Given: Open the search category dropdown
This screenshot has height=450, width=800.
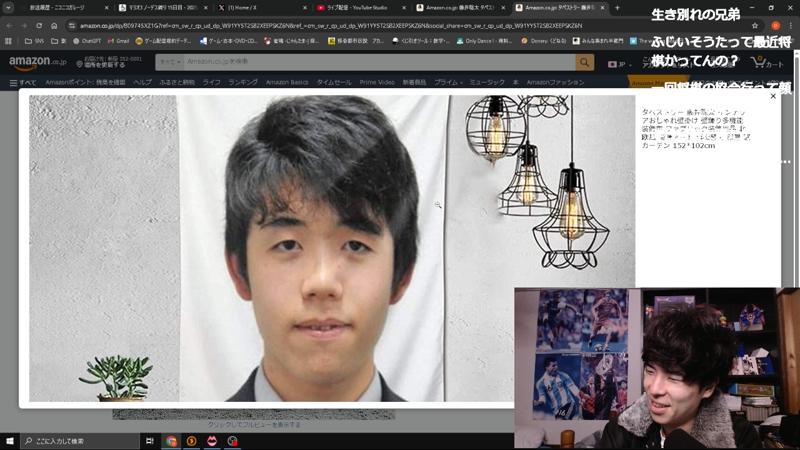Looking at the screenshot, I should click(x=170, y=62).
